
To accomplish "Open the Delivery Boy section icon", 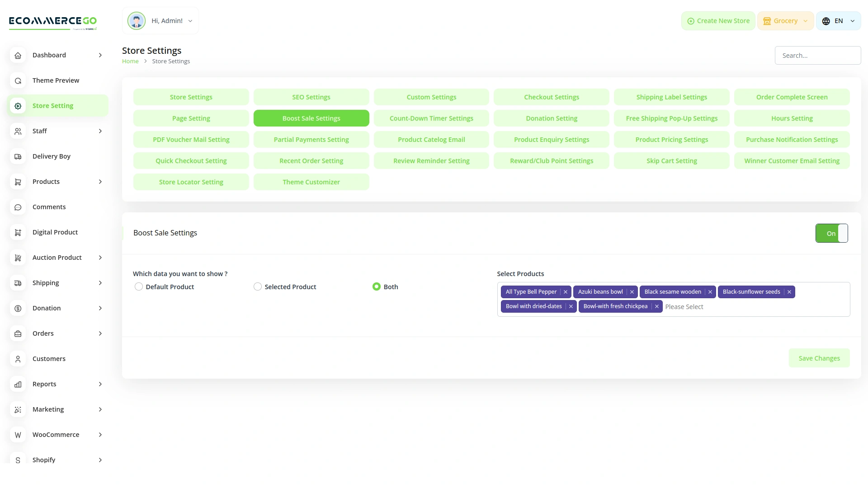I will (x=18, y=156).
